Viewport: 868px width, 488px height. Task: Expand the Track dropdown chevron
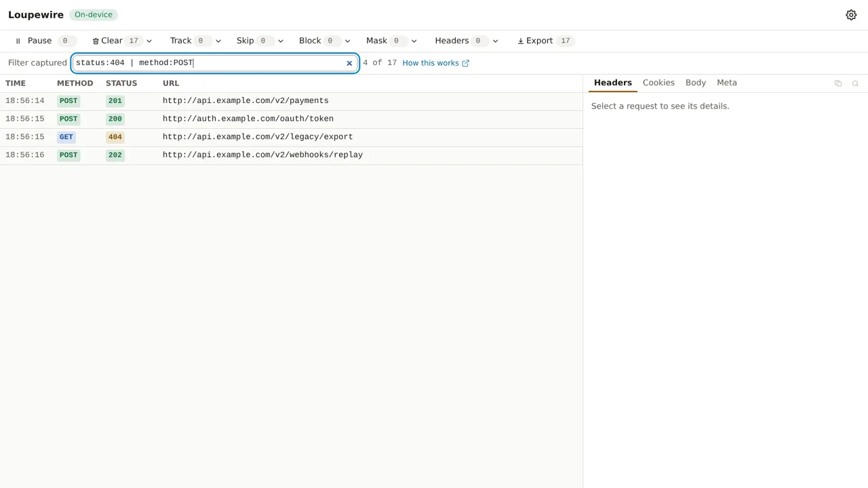point(218,41)
